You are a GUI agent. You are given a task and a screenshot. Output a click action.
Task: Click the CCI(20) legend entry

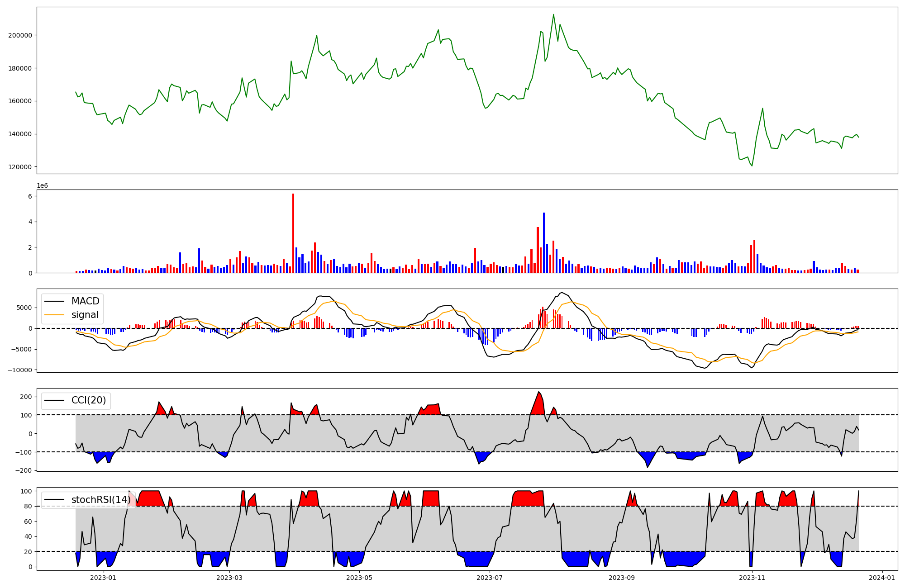click(x=88, y=400)
